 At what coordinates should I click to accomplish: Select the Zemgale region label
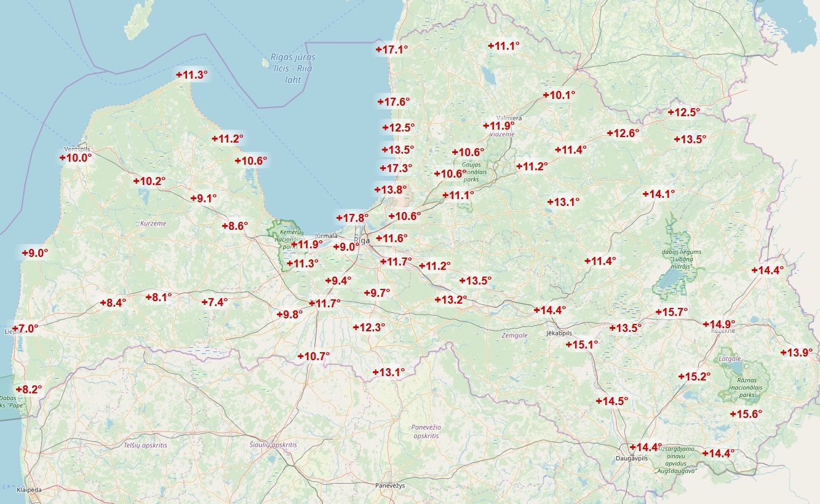tap(515, 336)
